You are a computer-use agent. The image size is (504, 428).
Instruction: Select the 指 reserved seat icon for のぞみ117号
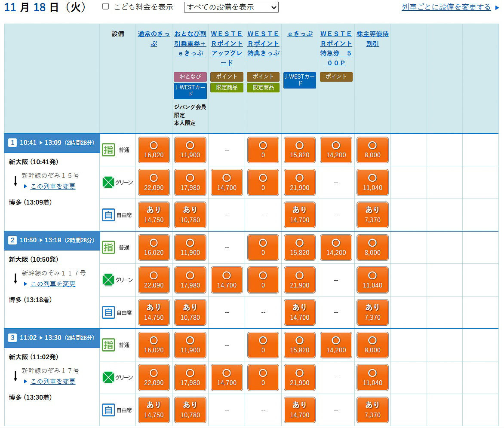[108, 247]
